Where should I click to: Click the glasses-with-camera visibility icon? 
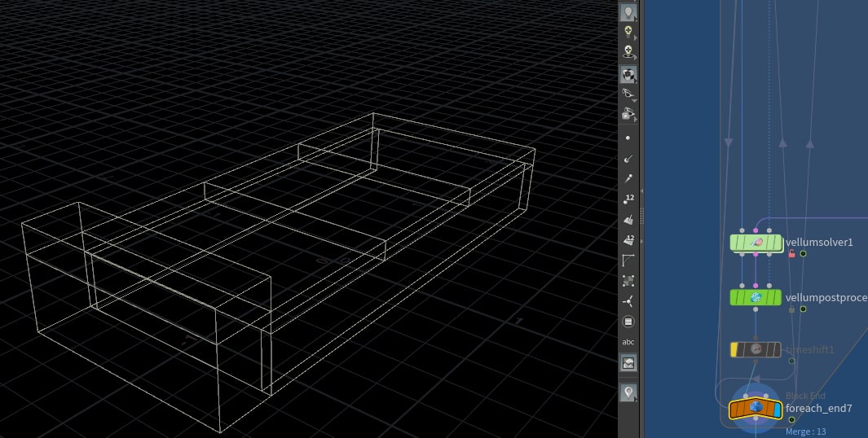(628, 114)
